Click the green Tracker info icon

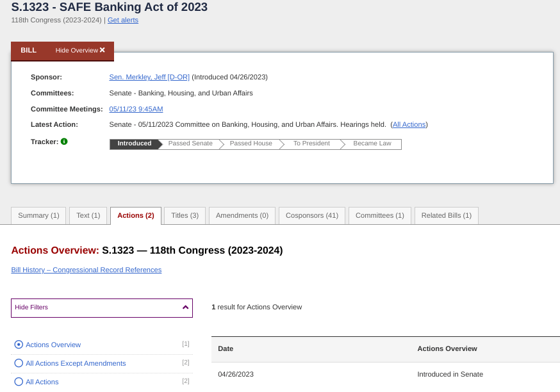64,142
